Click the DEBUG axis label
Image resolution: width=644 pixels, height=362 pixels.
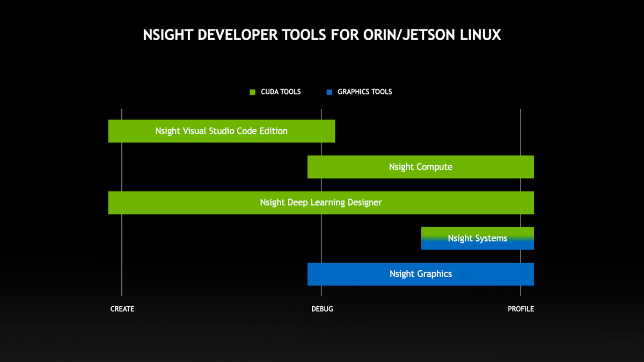(x=322, y=309)
